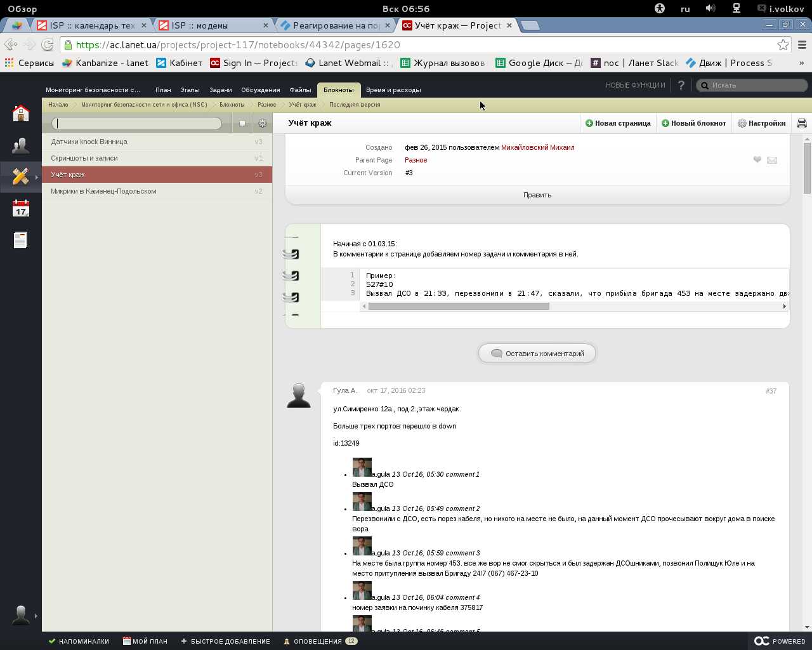Open Напоминалки in the bottom status bar
The image size is (812, 650).
point(79,641)
